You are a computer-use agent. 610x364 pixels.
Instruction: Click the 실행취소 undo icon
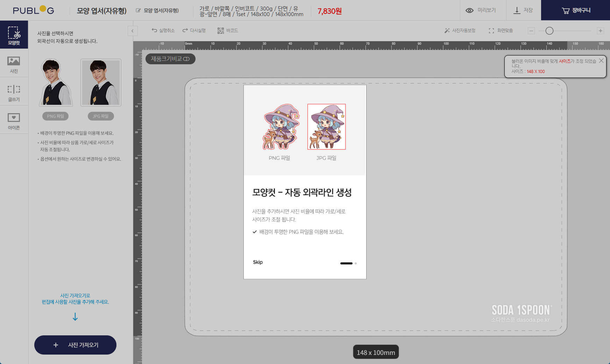click(154, 30)
